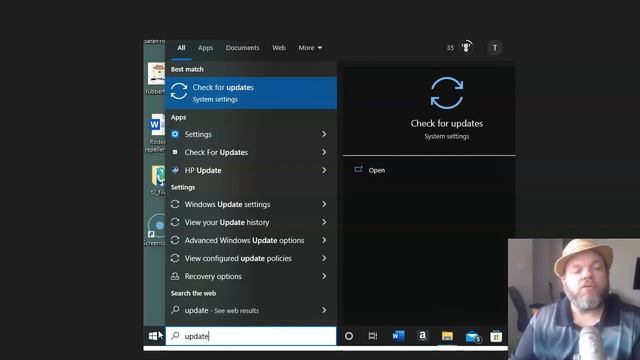
Task: Open the HP Update app result
Action: 251,170
